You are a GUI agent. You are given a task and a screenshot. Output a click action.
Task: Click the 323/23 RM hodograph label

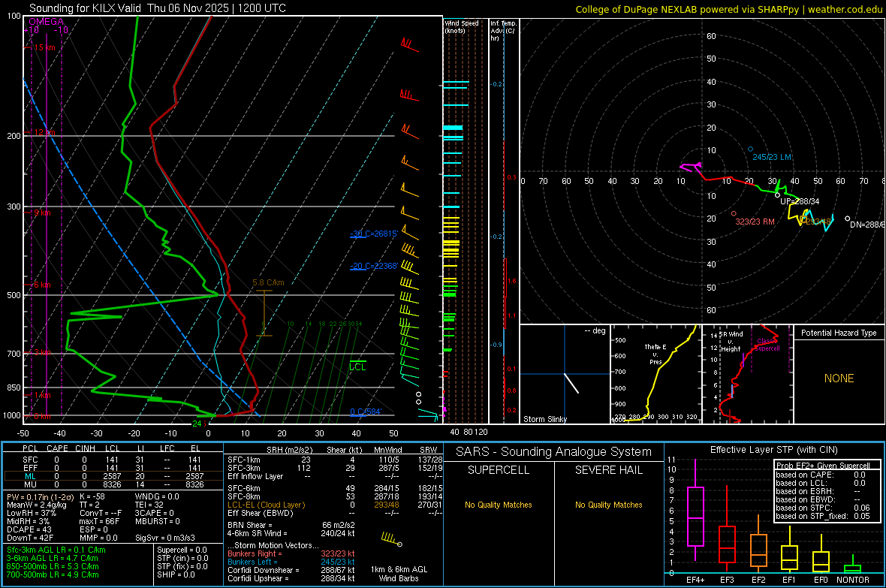[x=755, y=222]
